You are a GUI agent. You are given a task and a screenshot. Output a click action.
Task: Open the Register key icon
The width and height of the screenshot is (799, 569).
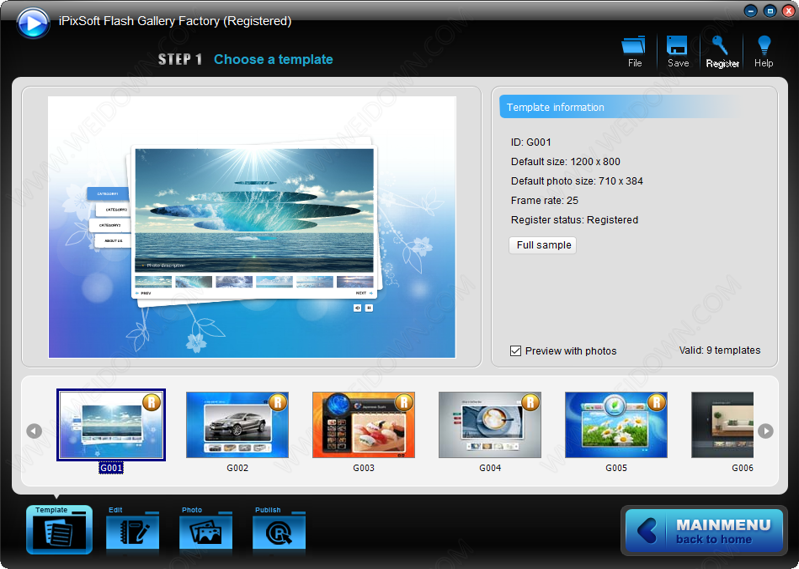coord(722,51)
